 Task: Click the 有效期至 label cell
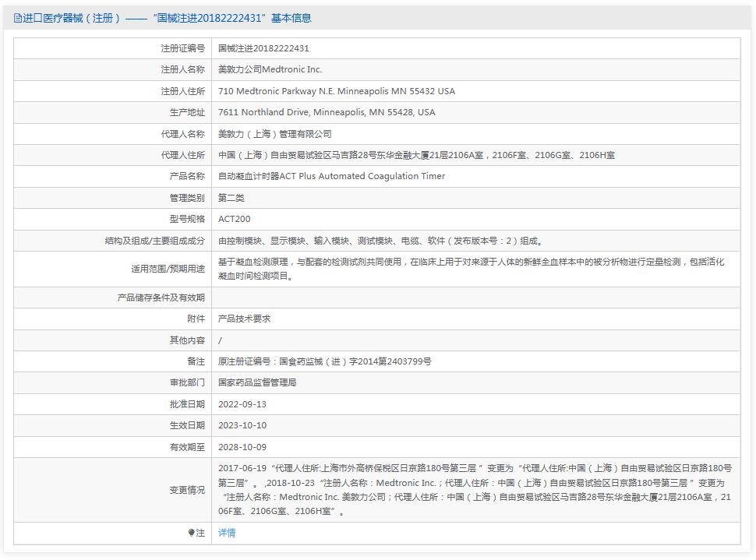pos(112,447)
